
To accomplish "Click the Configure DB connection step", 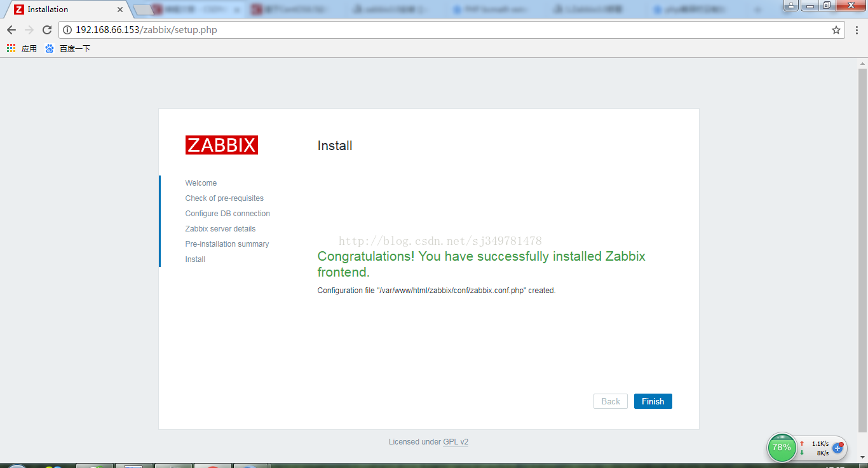I will pyautogui.click(x=227, y=214).
